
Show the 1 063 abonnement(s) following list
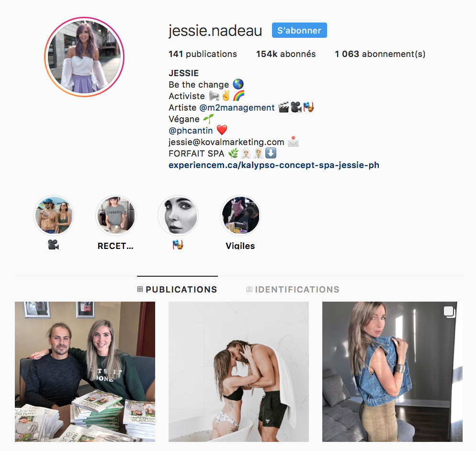tap(380, 54)
